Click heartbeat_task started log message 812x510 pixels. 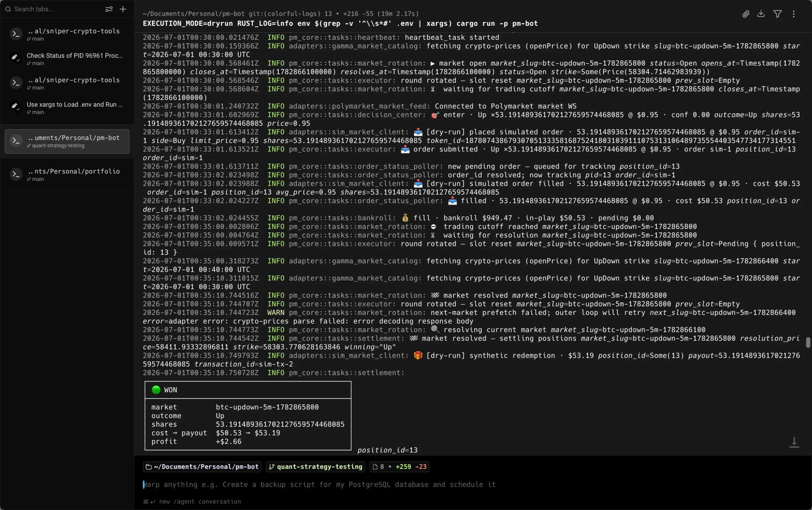coord(452,37)
